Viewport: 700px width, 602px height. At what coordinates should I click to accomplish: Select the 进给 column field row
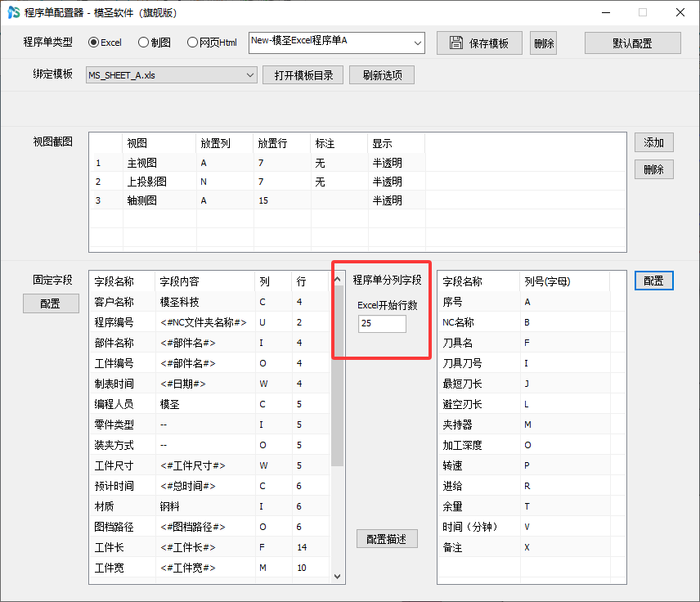tap(532, 486)
